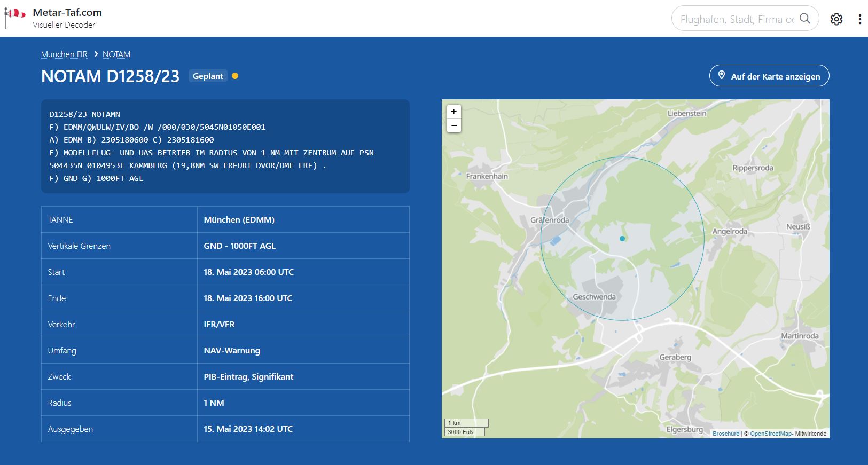This screenshot has width=868, height=465.
Task: Click the yellow status dot indicator
Action: pos(235,76)
